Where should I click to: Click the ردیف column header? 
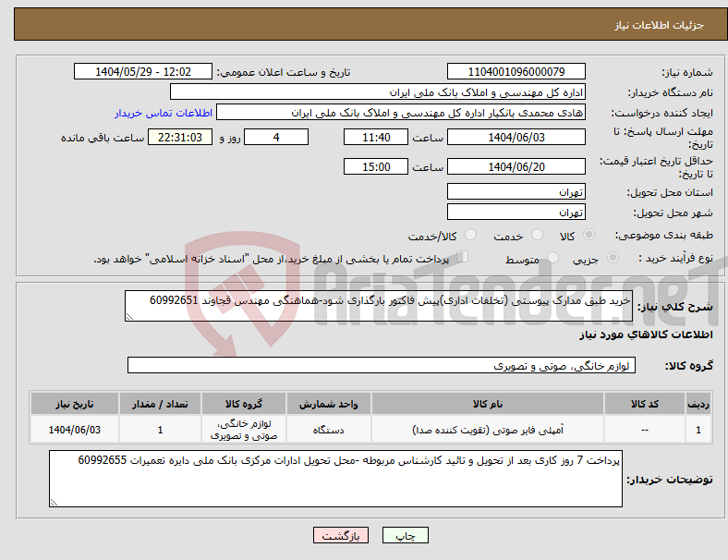(698, 404)
